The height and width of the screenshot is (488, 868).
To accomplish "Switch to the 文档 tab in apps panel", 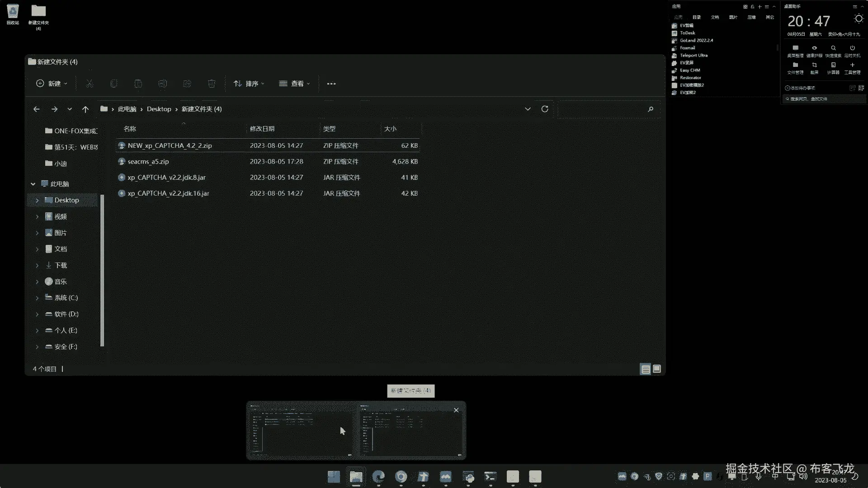I will [715, 17].
